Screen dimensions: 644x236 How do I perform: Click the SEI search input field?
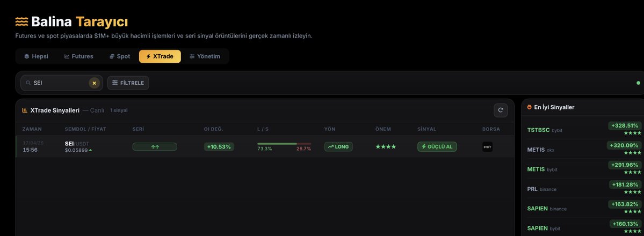(x=62, y=83)
